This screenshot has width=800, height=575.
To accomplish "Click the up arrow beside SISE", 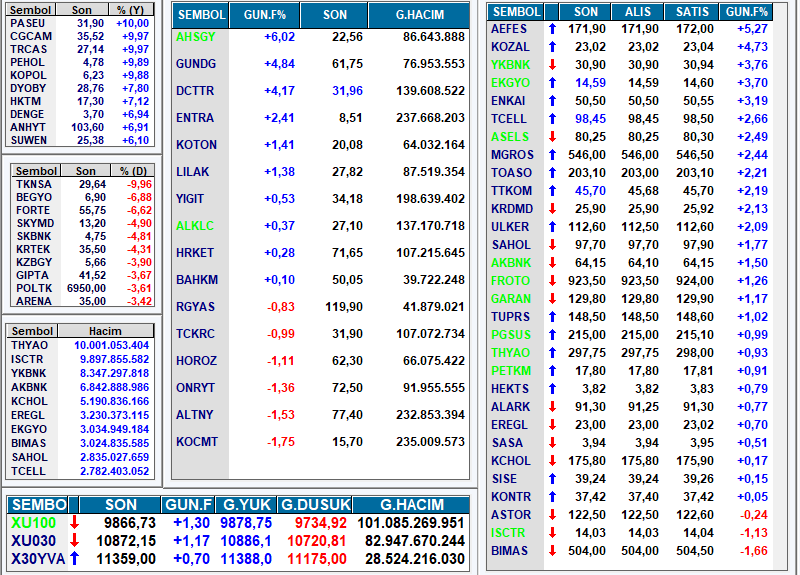I will [552, 479].
